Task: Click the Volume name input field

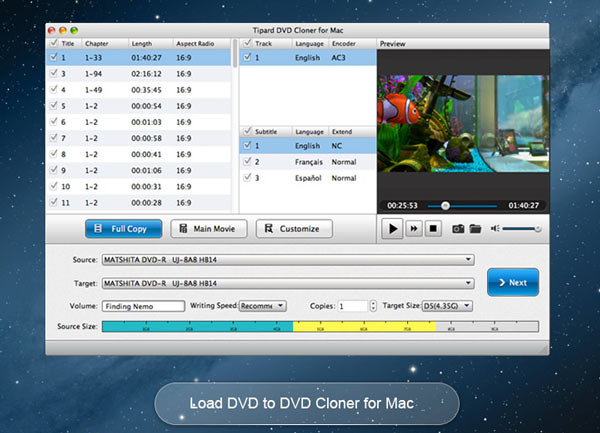Action: coord(143,306)
